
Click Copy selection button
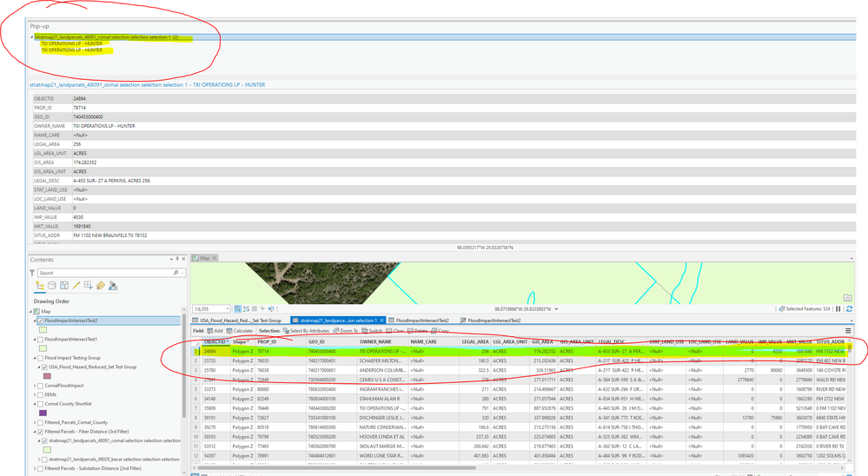click(x=441, y=331)
